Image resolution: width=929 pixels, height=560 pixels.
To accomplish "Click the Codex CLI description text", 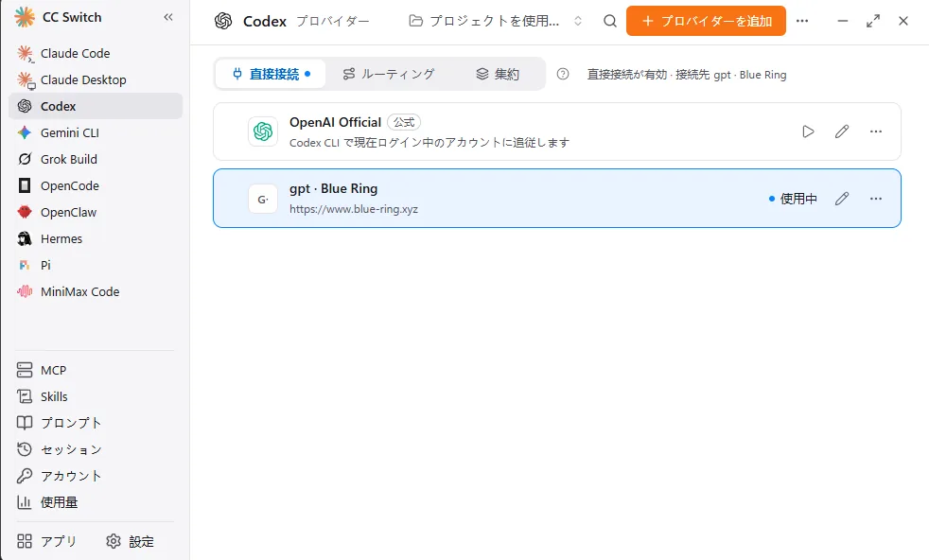I will [x=429, y=143].
